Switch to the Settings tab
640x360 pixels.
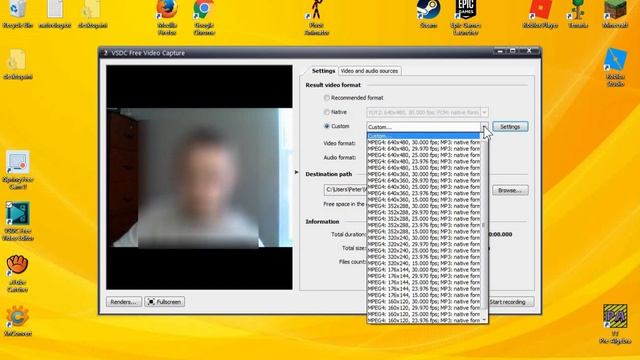click(323, 71)
